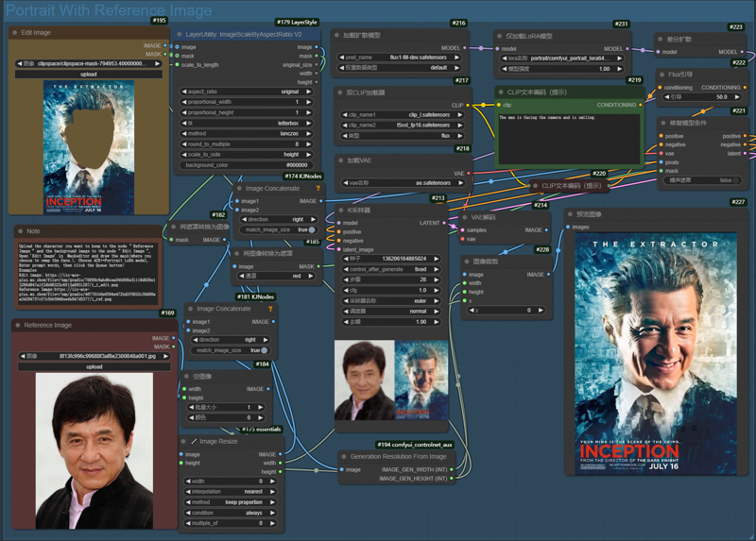
Task: Select next file in Reference Image 图像 selector
Action: pos(165,357)
